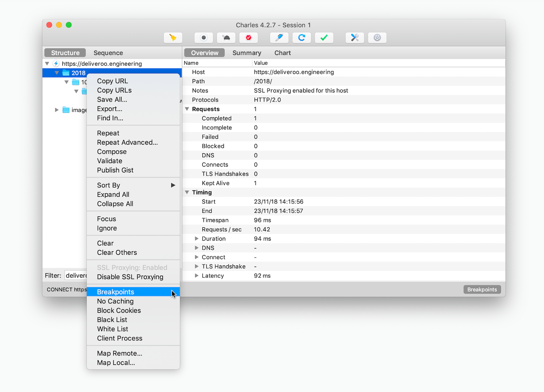Expand the Latency row
The height and width of the screenshot is (392, 544).
point(196,276)
